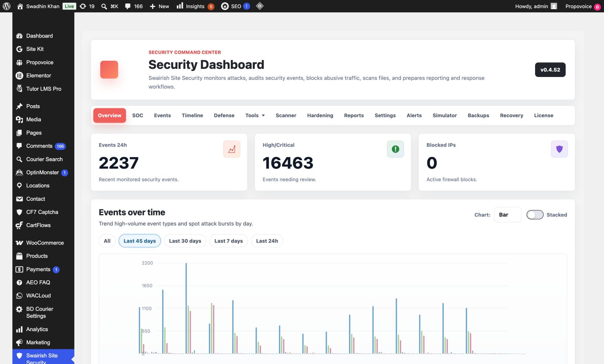Open Tutor LMS Pro menu
Viewport: 604px width, 364px height.
click(43, 89)
